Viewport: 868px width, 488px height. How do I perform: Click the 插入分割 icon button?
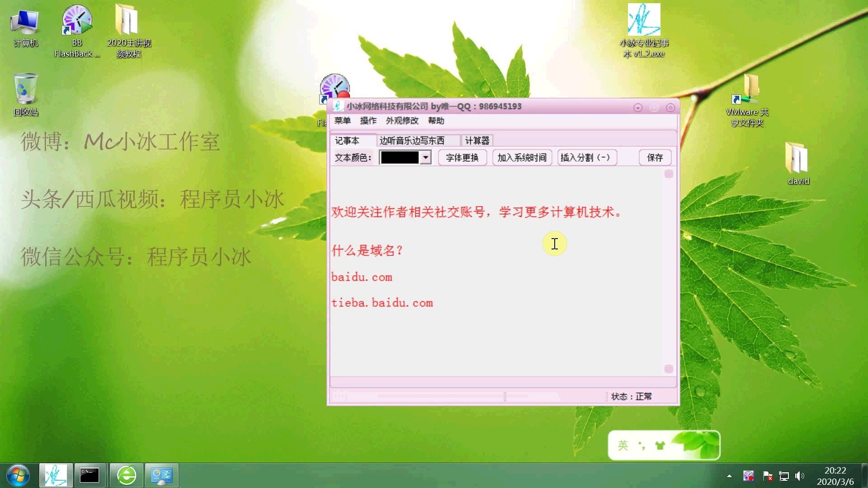click(x=586, y=157)
